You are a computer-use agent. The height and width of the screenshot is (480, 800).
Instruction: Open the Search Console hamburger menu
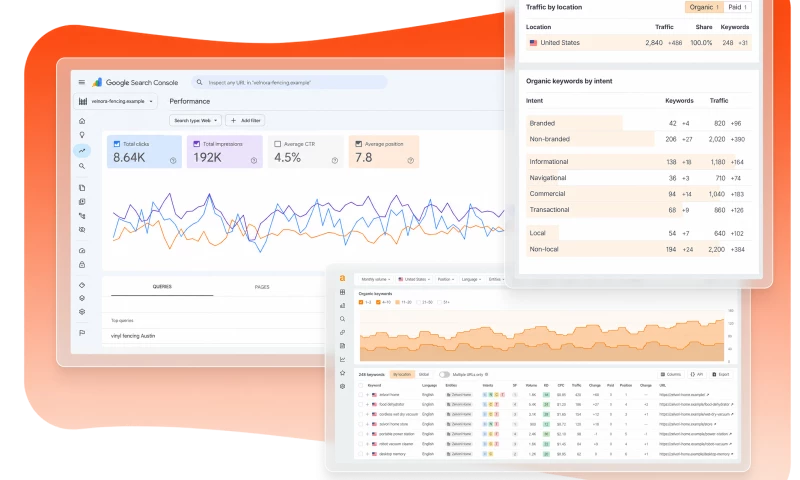(x=82, y=82)
